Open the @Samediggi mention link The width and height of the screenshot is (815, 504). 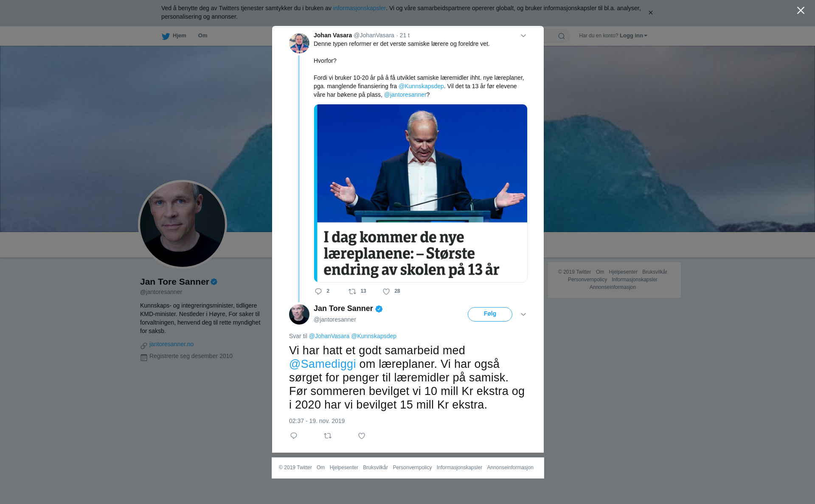coord(323,364)
